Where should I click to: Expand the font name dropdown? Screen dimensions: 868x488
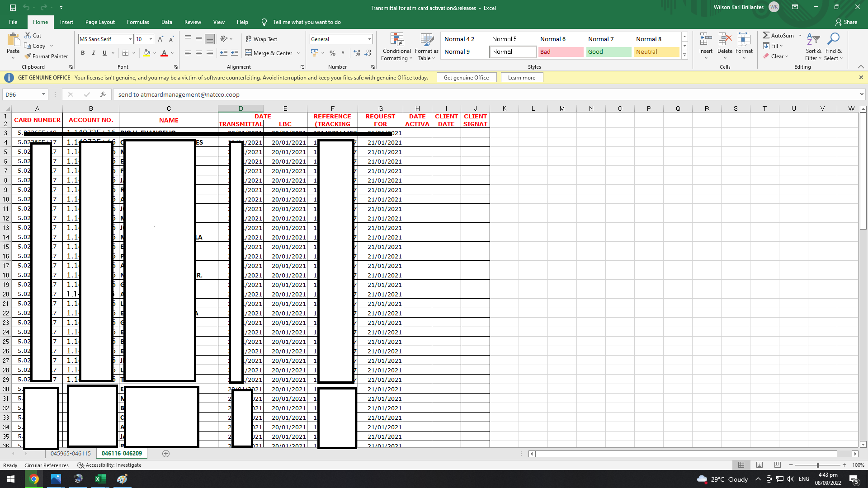[130, 39]
